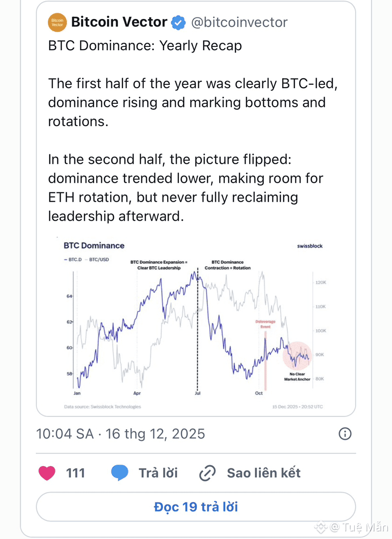Click the blue verified badge
This screenshot has height=539, width=392.
(178, 22)
